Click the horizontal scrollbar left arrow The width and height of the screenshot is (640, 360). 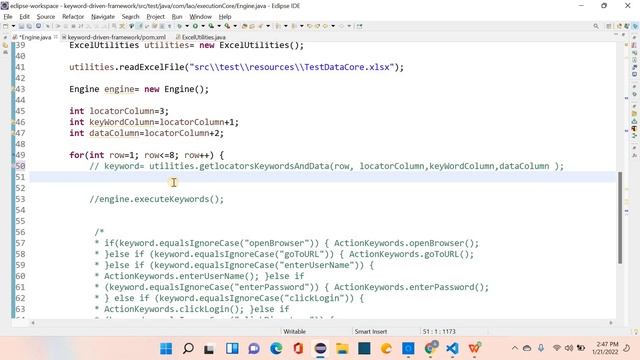click(x=33, y=323)
